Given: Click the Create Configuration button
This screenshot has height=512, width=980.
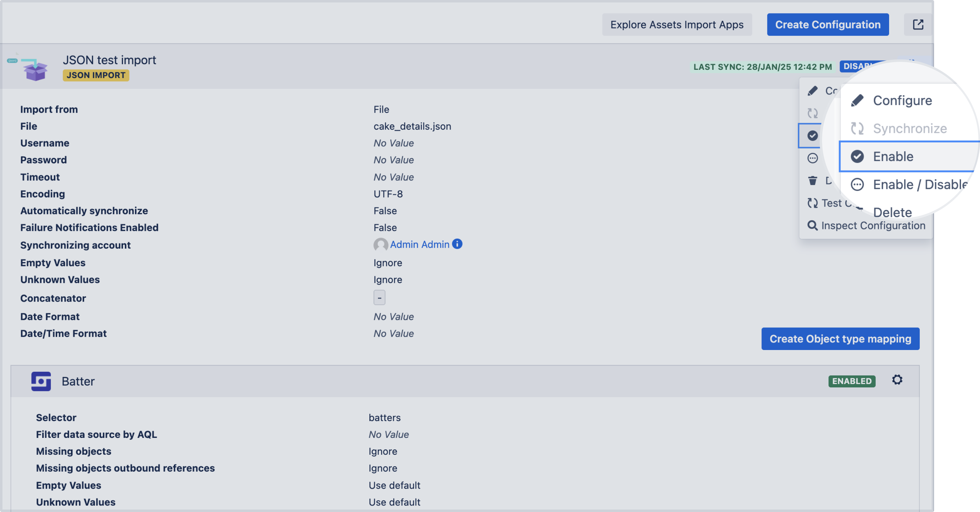Looking at the screenshot, I should click(x=828, y=25).
